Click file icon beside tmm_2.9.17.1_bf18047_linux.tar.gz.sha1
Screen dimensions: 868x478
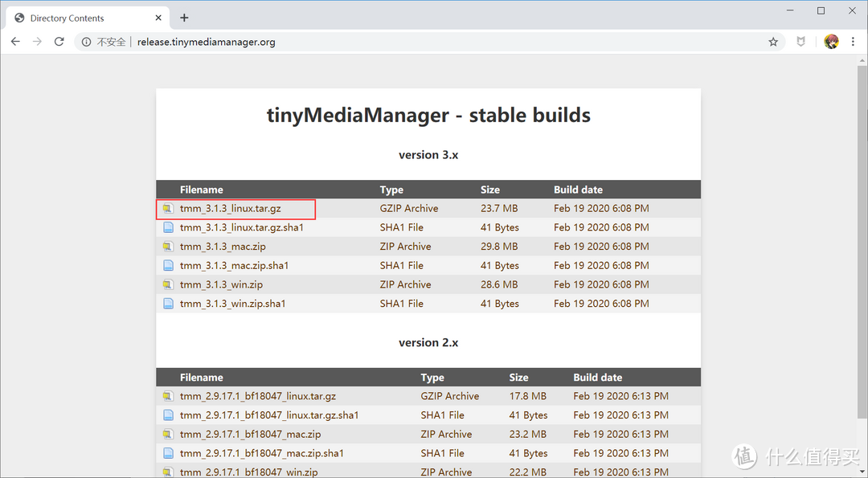[168, 415]
